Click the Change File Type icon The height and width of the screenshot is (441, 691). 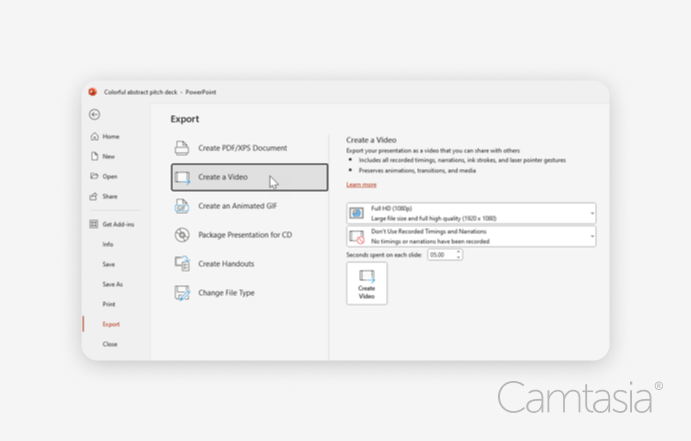pyautogui.click(x=182, y=293)
